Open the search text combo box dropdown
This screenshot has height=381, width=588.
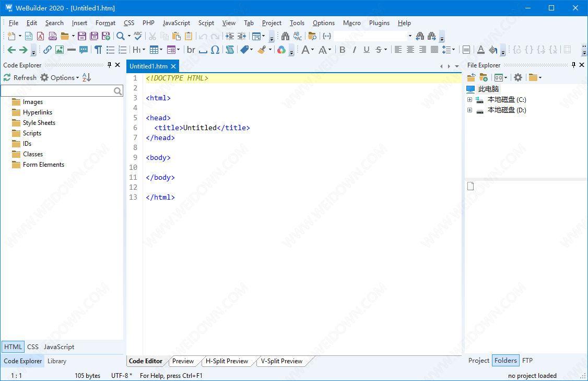(410, 36)
